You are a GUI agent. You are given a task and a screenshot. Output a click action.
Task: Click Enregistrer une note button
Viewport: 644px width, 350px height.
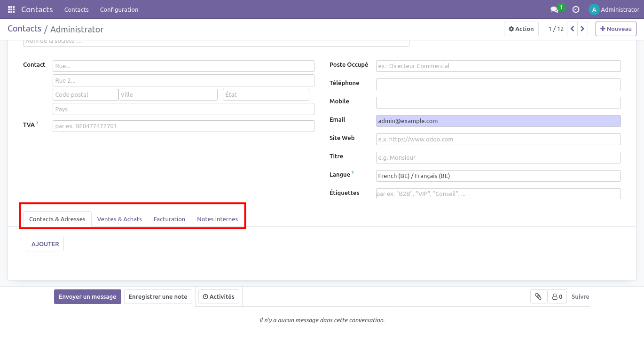(x=158, y=297)
